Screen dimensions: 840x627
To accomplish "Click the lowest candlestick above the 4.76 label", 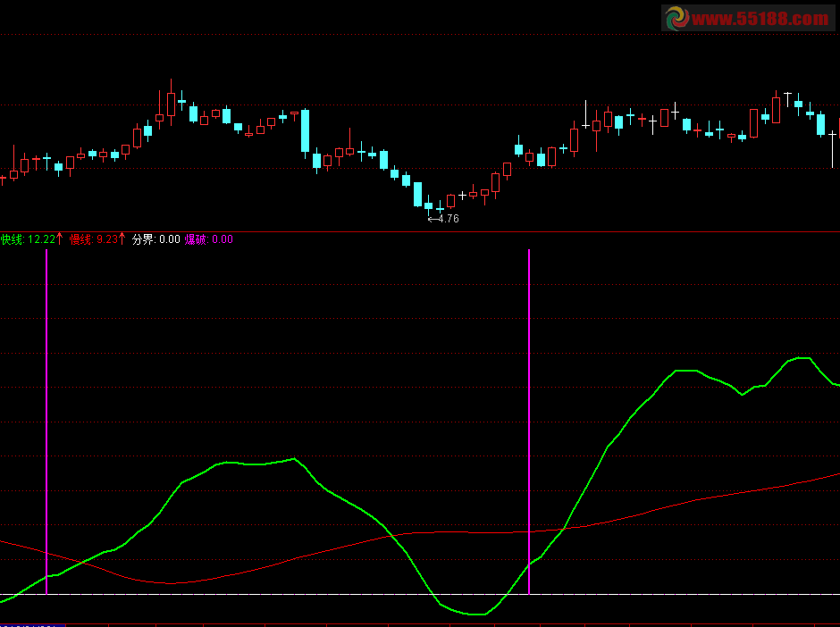I will click(x=439, y=207).
